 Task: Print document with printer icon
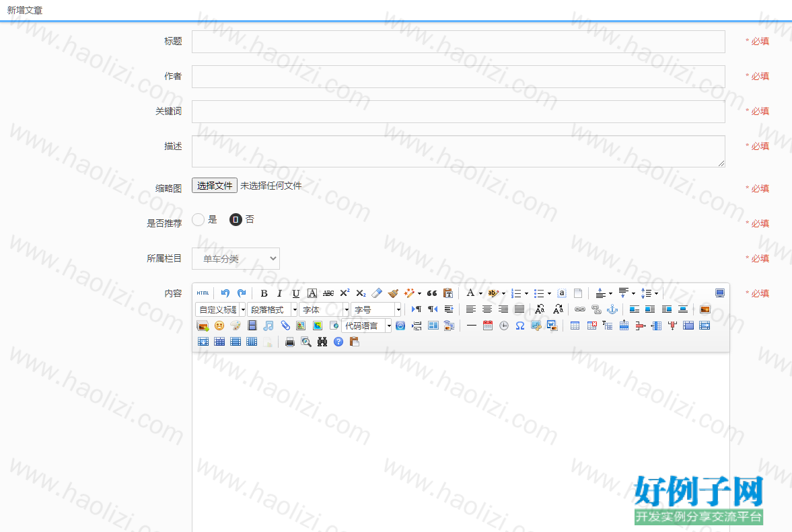[290, 342]
